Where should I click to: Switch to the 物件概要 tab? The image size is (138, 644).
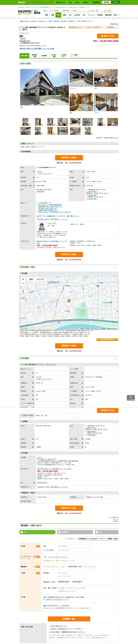click(44, 55)
